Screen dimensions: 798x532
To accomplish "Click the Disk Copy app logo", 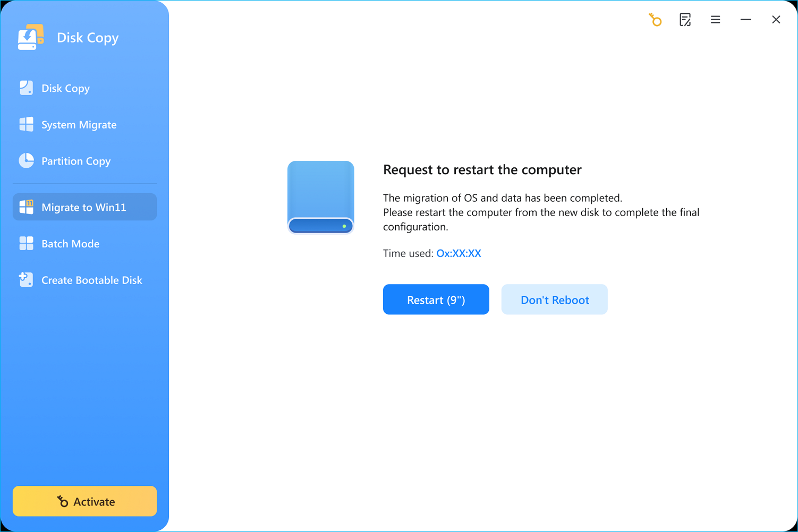I will click(31, 37).
